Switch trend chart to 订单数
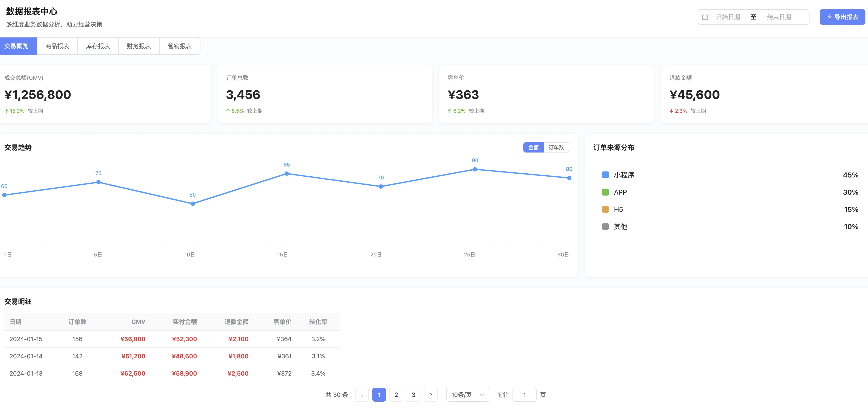Viewport: 868px width, 410px height. click(x=556, y=148)
